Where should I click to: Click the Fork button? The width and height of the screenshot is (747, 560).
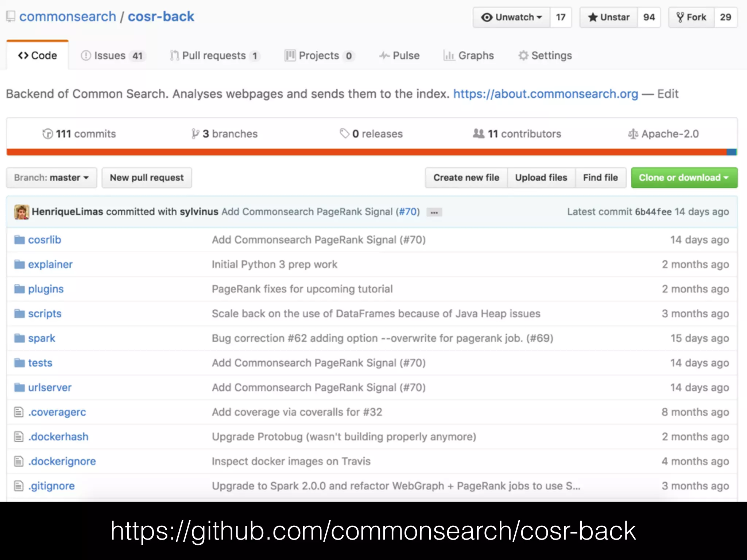click(691, 17)
